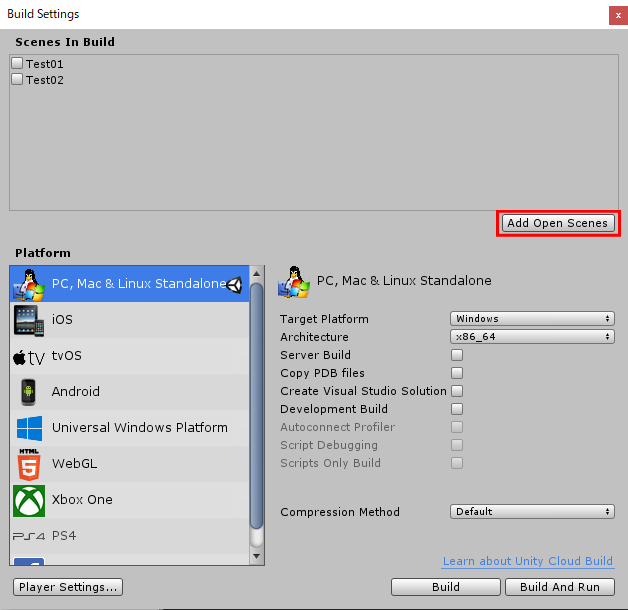The height and width of the screenshot is (610, 628).
Task: Click the PC, Mac & Linux Standalone platform icon
Action: tap(29, 284)
